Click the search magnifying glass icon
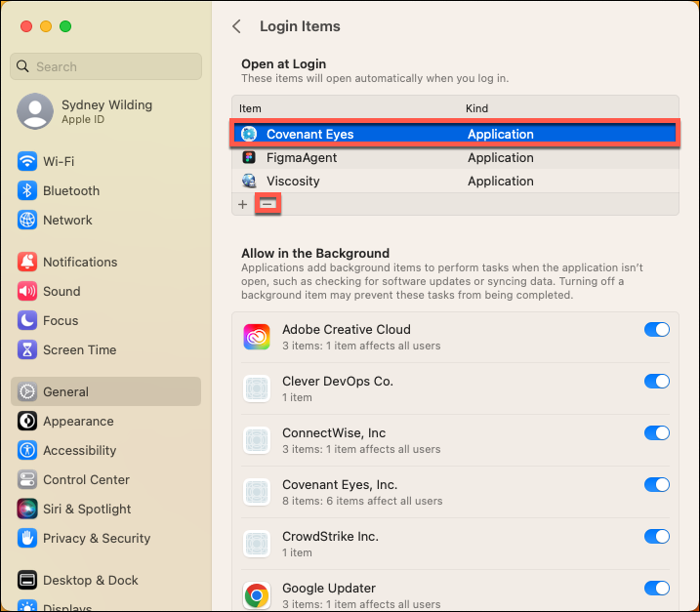Viewport: 700px width, 612px height. [22, 66]
